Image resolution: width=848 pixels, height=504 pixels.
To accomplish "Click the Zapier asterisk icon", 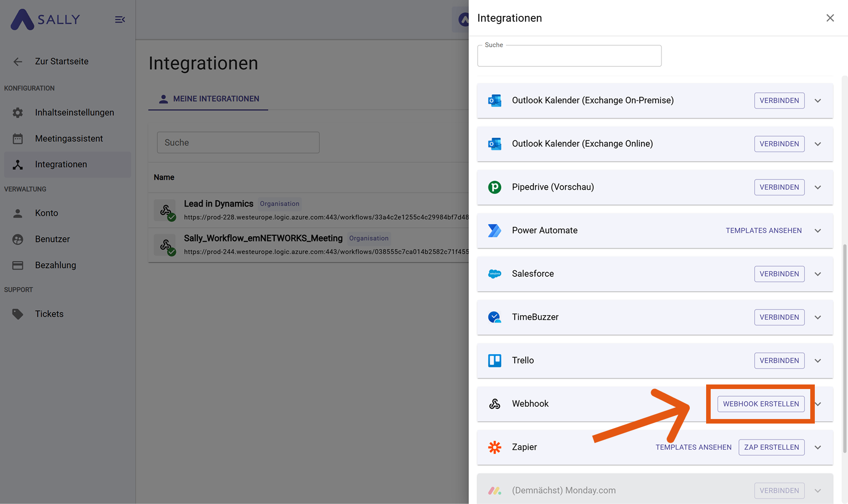I will point(495,447).
